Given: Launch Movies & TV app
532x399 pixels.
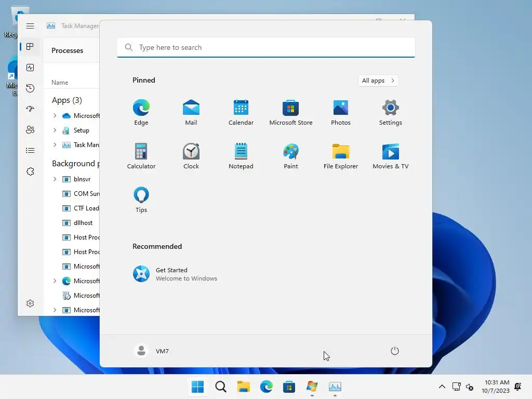Looking at the screenshot, I should [391, 156].
